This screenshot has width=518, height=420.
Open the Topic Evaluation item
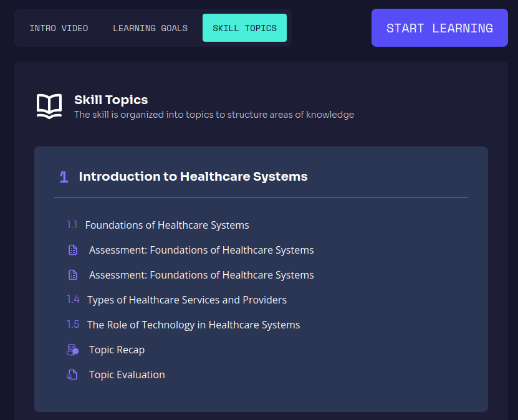click(127, 375)
